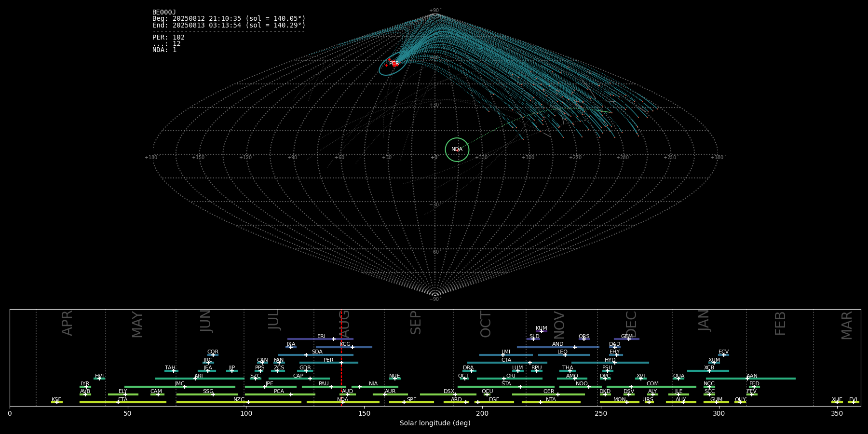Click the 'PER: 102' count line
This screenshot has width=868, height=434.
click(x=168, y=38)
